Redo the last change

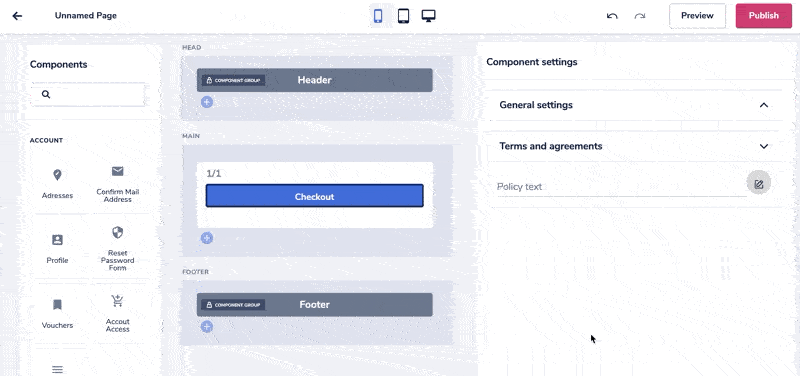pos(640,16)
